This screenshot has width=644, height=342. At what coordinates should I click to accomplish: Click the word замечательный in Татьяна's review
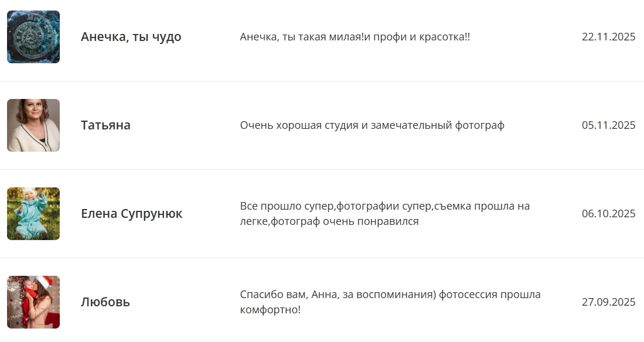[411, 125]
